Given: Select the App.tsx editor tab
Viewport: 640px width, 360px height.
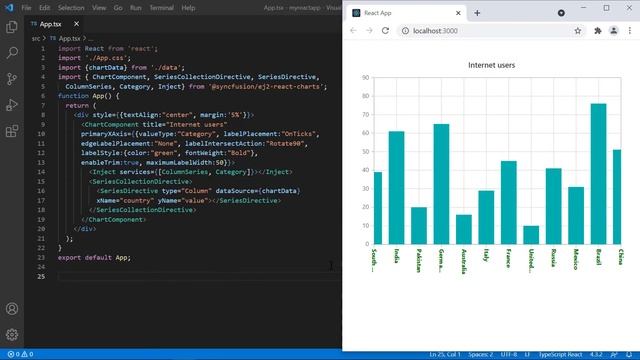Looking at the screenshot, I should pyautogui.click(x=55, y=24).
